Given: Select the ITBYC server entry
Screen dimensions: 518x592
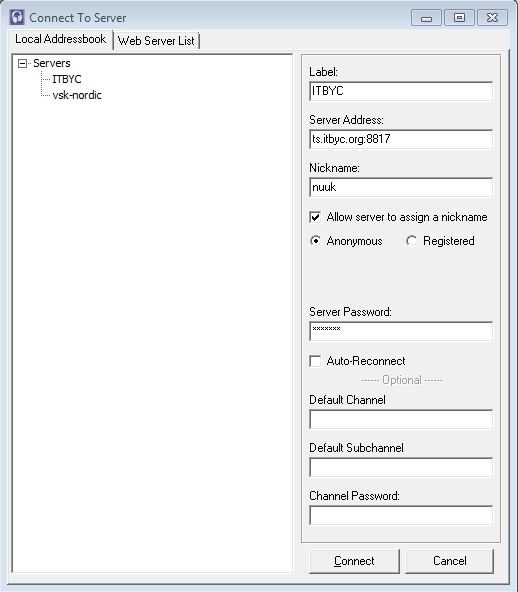Looking at the screenshot, I should click(67, 79).
